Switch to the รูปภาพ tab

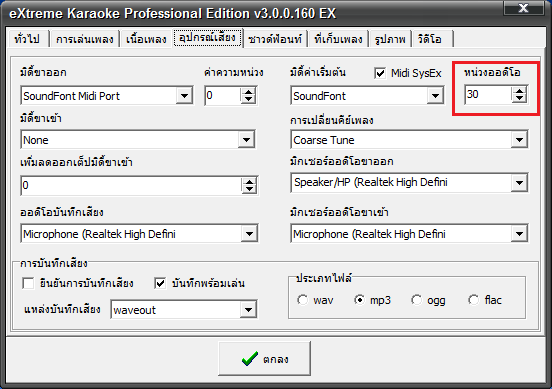point(390,39)
